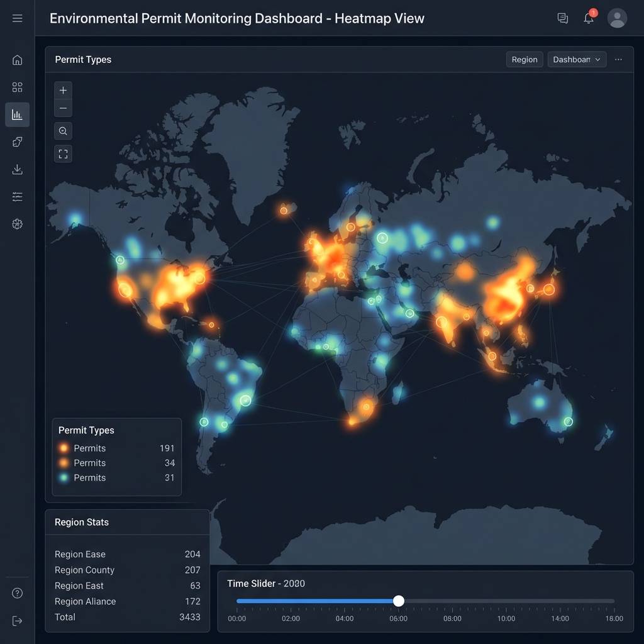Click the Time Slider - 2020 label
Viewport: 644px width, 644px height.
(266, 583)
